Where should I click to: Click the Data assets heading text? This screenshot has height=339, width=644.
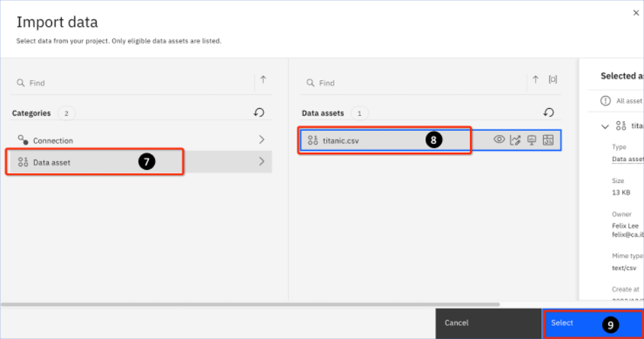coord(323,113)
